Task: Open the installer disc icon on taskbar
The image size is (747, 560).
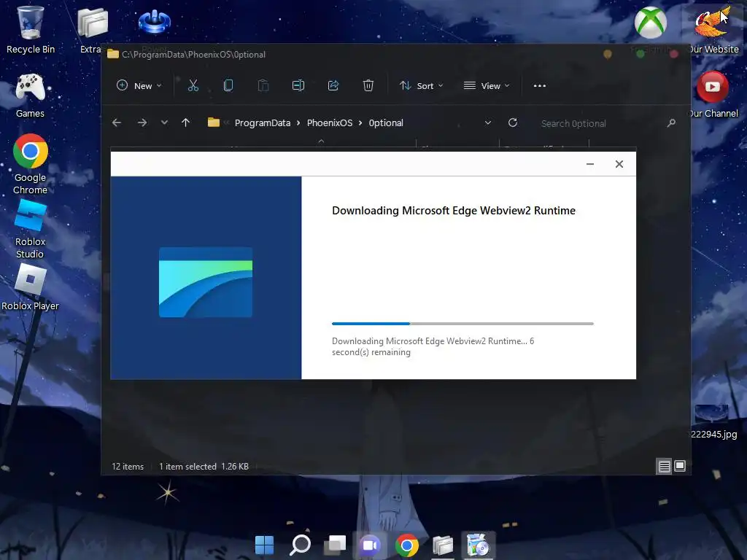Action: [478, 545]
